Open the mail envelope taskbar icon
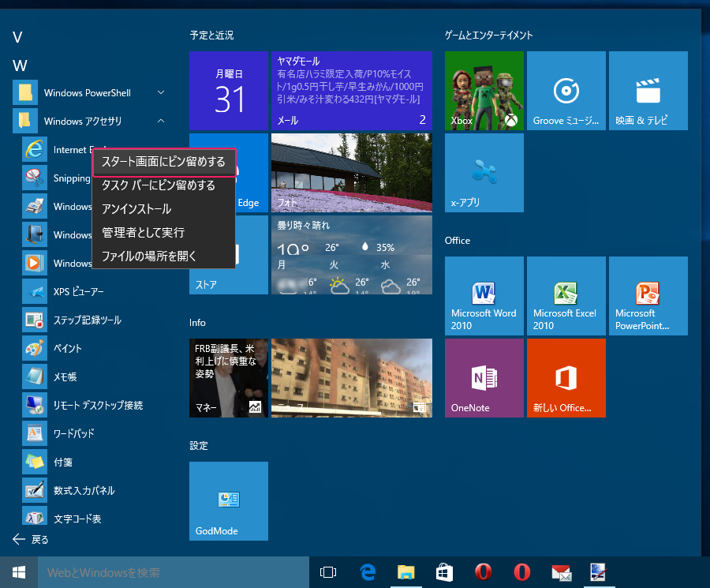The width and height of the screenshot is (710, 588). pos(561,572)
